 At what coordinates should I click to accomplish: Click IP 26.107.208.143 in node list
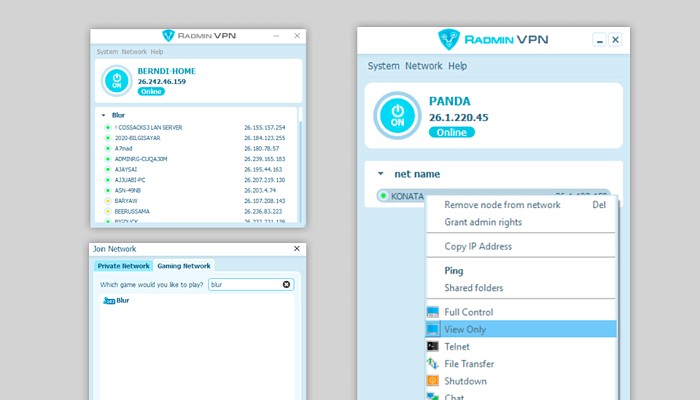264,201
